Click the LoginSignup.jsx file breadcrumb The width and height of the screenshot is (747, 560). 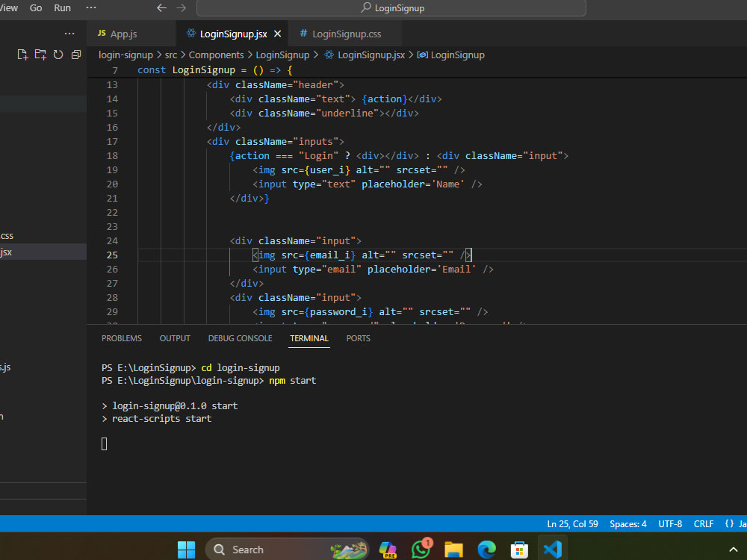pyautogui.click(x=365, y=55)
